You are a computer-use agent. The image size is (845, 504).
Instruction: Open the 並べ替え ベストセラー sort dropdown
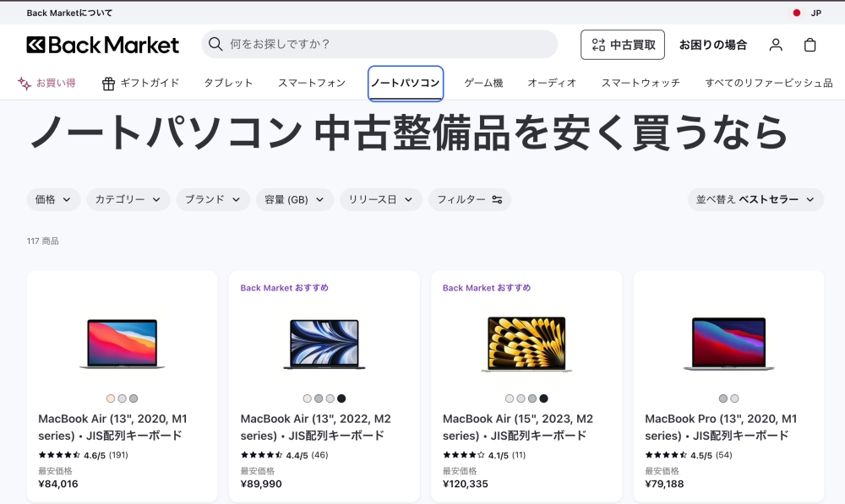click(x=755, y=200)
